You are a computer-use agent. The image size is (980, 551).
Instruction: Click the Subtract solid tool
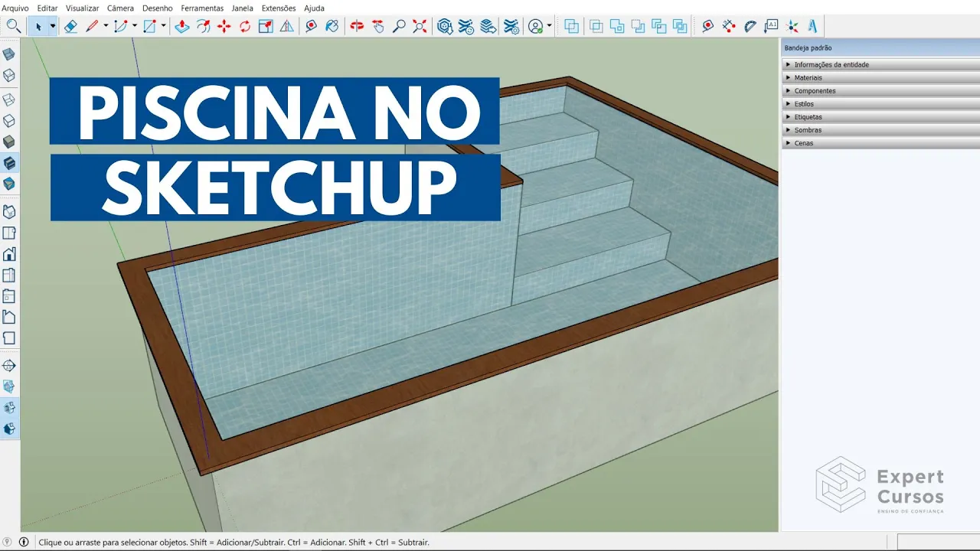pos(638,26)
